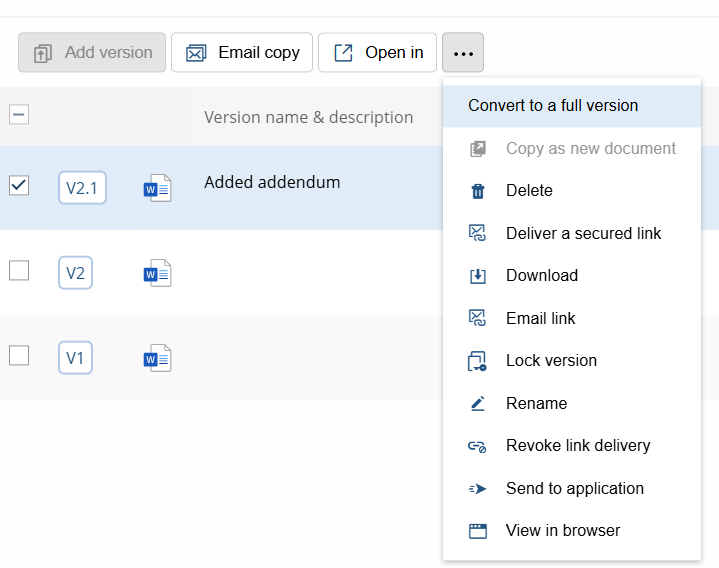Choose Copy as new document
This screenshot has width=719, height=568.
pyautogui.click(x=572, y=149)
